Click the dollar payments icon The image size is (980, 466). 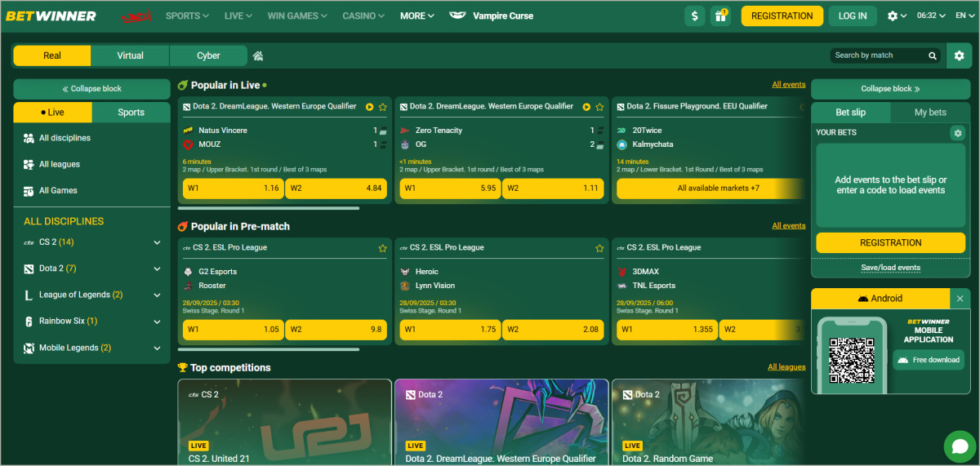694,16
